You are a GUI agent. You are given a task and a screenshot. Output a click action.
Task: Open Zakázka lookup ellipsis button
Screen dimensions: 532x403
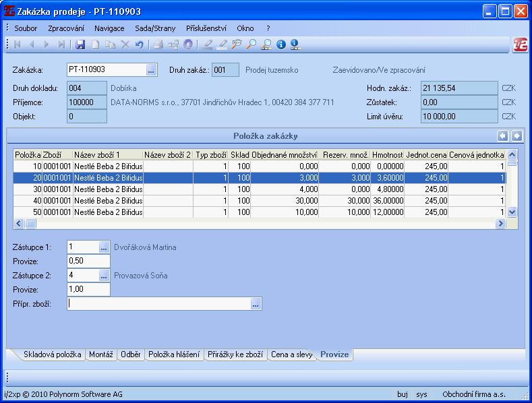click(x=151, y=70)
